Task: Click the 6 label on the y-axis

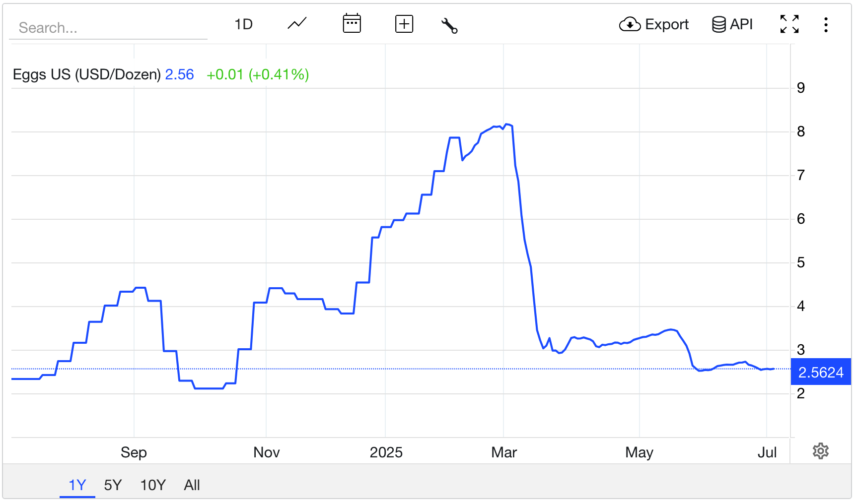Action: [801, 219]
